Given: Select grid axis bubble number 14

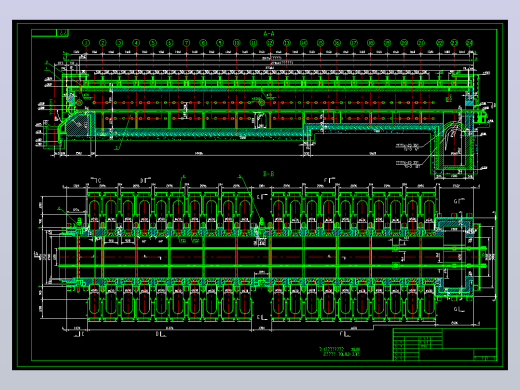Looking at the screenshot, I should pos(303,43).
